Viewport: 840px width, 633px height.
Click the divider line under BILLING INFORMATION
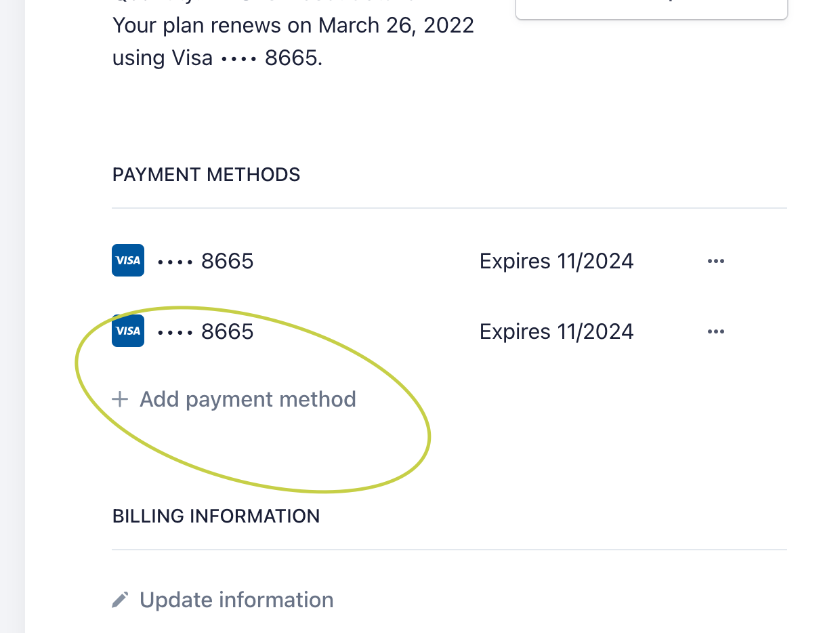click(449, 550)
